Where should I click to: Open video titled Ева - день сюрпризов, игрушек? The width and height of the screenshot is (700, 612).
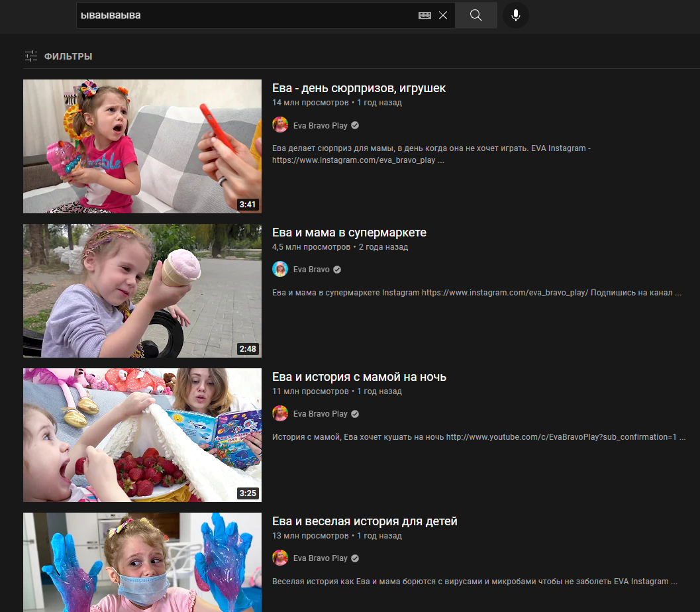click(359, 88)
